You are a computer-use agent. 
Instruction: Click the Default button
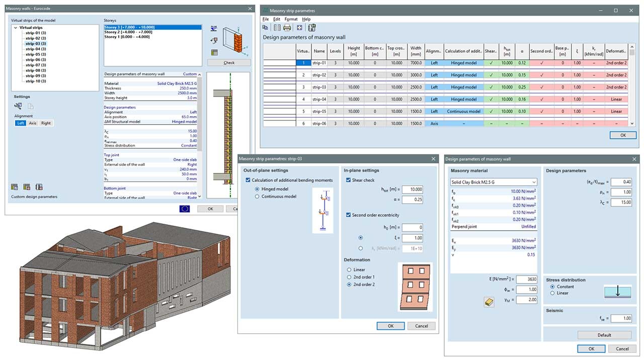tap(604, 335)
